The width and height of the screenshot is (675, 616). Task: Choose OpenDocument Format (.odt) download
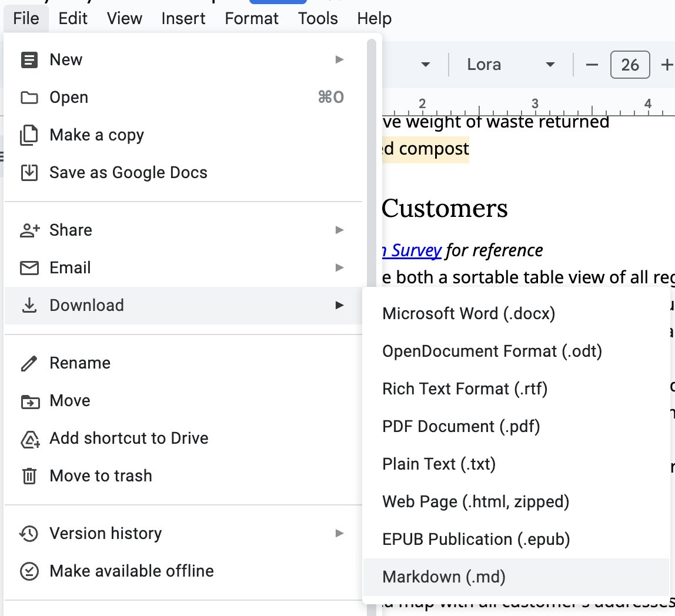pos(516,351)
